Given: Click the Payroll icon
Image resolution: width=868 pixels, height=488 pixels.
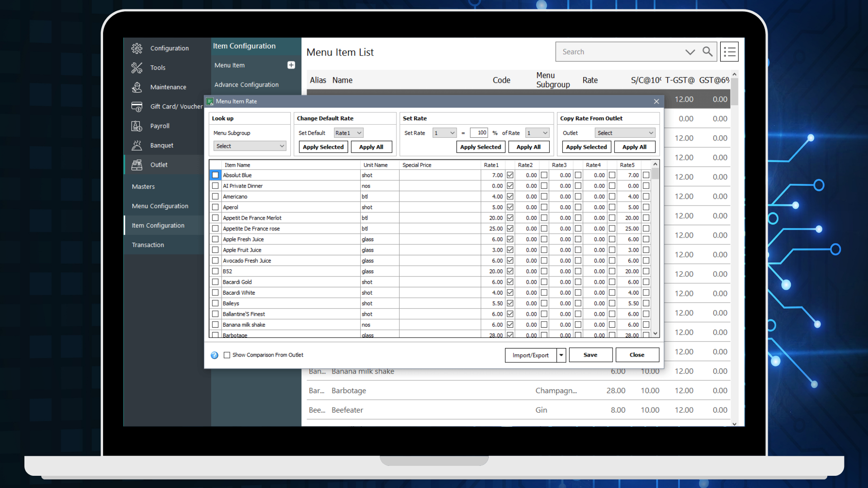Looking at the screenshot, I should tap(137, 126).
